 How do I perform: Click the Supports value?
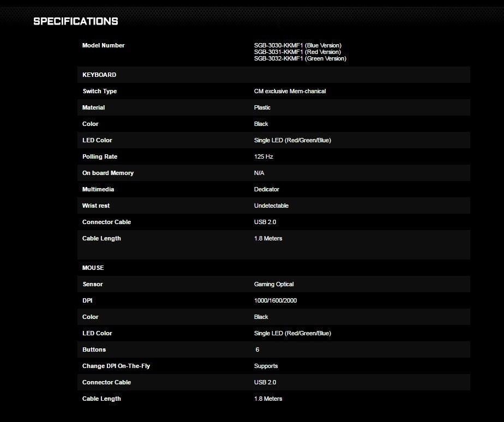tap(266, 366)
